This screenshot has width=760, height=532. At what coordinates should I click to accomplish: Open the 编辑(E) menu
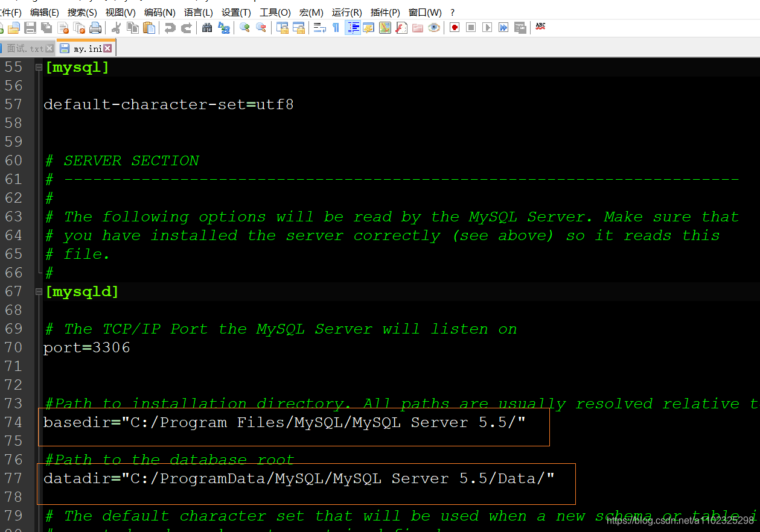(x=45, y=12)
